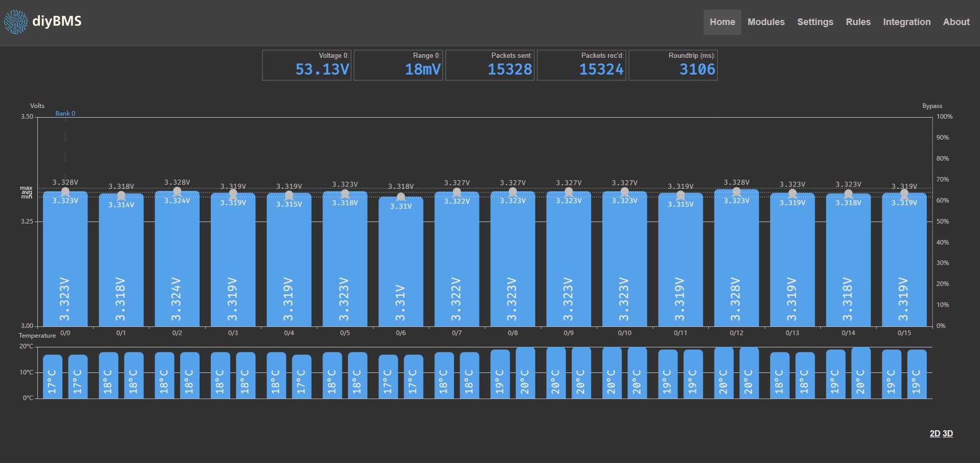The width and height of the screenshot is (980, 463).
Task: Click the 3.314V minimum label on cell 0/1
Action: click(x=121, y=205)
